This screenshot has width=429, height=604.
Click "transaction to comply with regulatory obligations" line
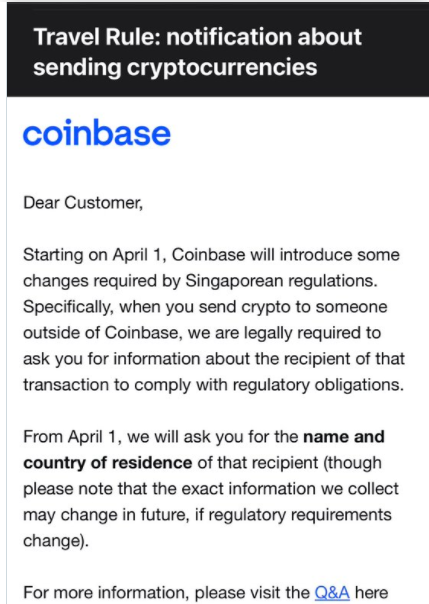213,385
